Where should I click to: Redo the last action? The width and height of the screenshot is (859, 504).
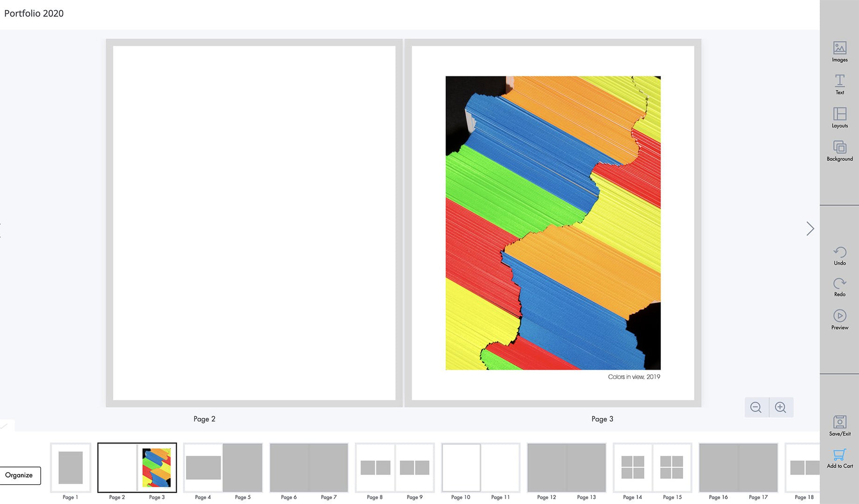pos(839,287)
